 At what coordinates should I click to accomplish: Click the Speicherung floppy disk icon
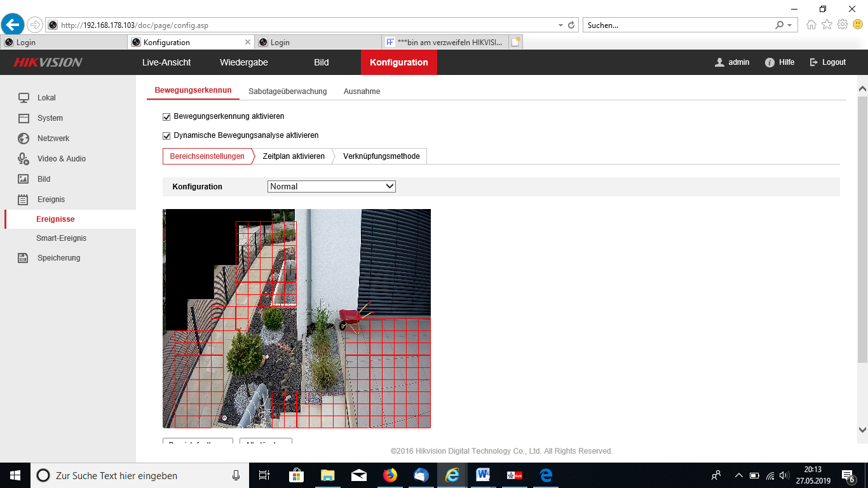pos(24,258)
